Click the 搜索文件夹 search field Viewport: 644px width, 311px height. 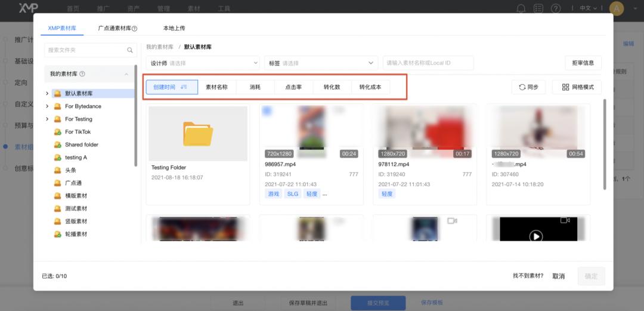(91, 50)
